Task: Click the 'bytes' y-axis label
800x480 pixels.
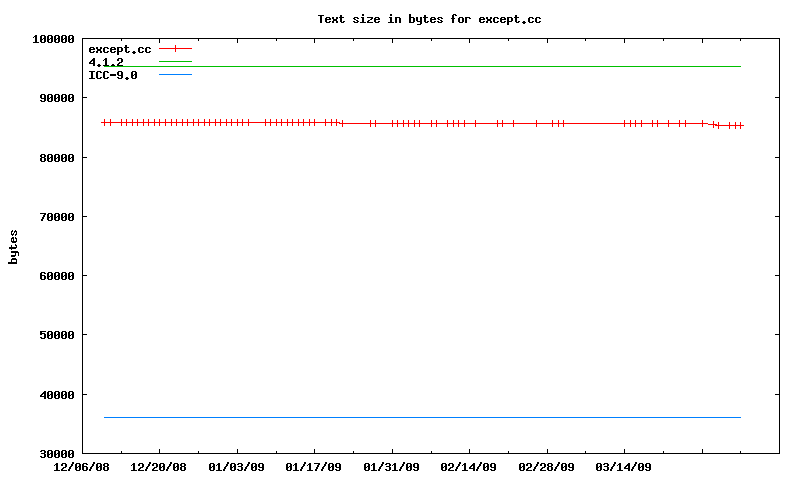Action: click(14, 246)
